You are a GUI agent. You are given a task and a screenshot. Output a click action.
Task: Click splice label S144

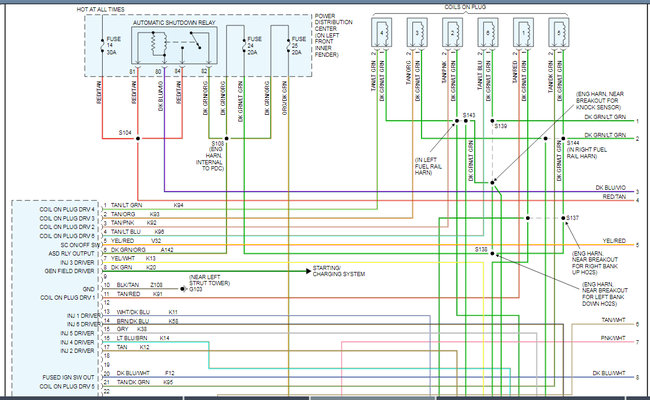tap(573, 143)
